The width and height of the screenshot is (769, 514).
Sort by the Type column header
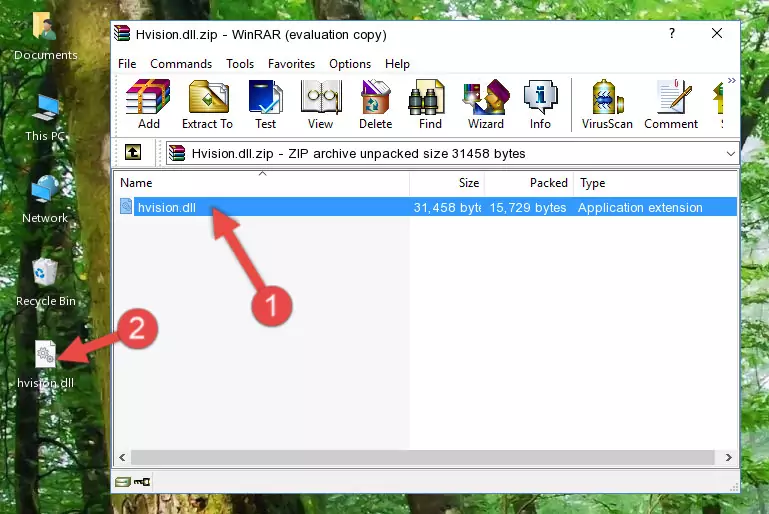click(655, 183)
